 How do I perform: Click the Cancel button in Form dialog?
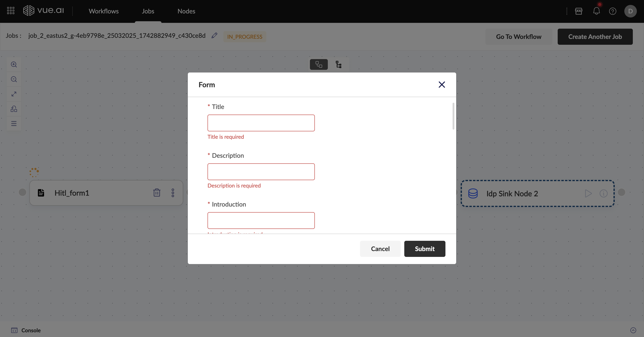[x=380, y=249]
